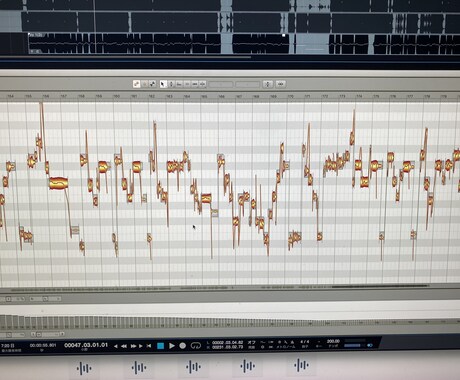Click the go to next marker arrow
Viewport: 460px width, 380px height.
pyautogui.click(x=141, y=346)
